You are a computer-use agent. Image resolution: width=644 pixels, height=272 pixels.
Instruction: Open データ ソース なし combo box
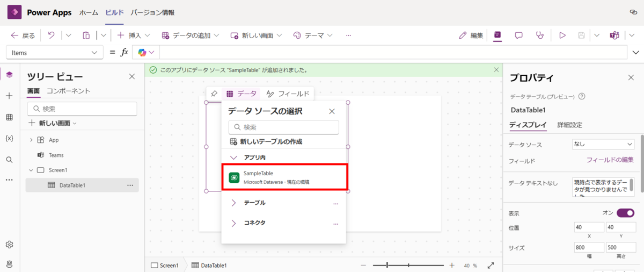603,144
